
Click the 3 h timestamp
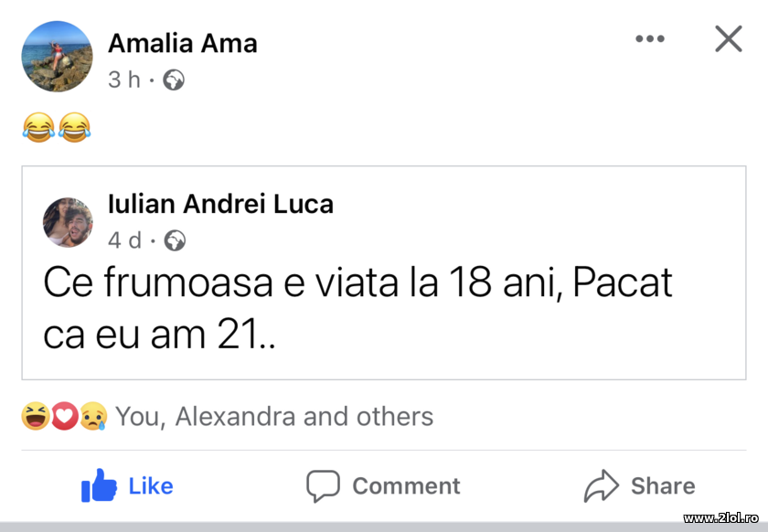coord(120,80)
